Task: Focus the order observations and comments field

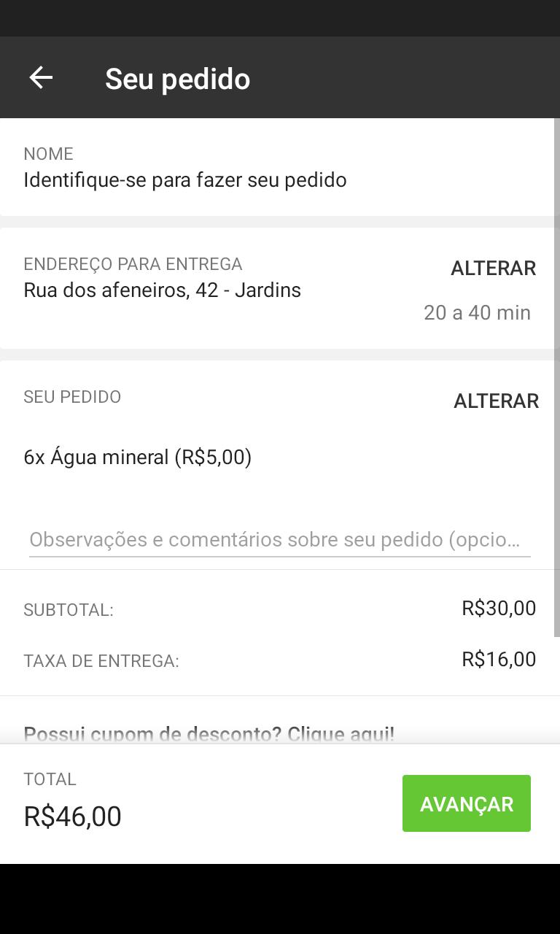Action: coord(279,540)
